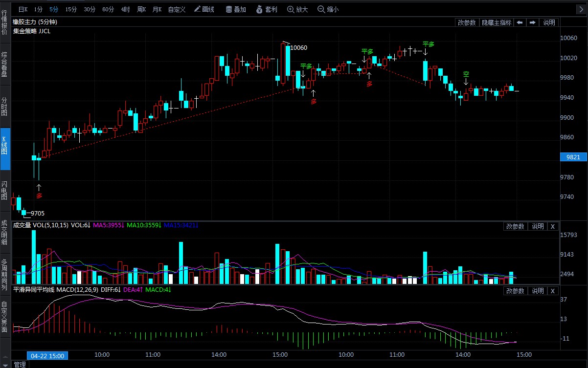Click the 15793 volume axis value

(x=569, y=235)
